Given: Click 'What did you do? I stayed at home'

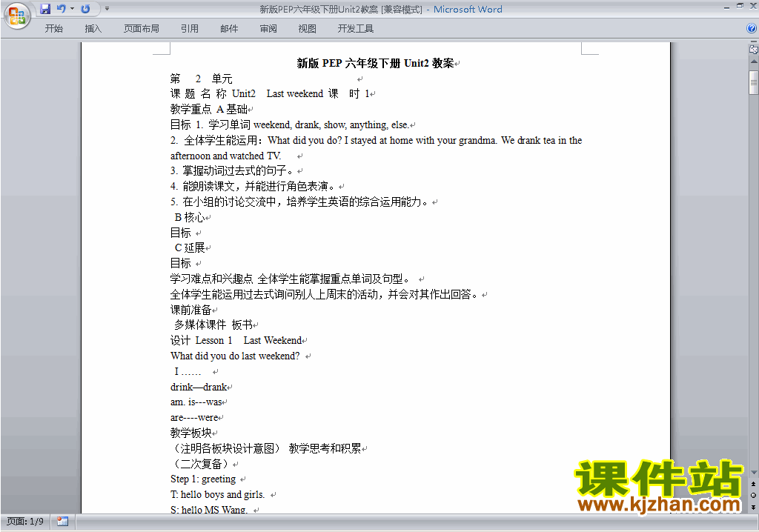Looking at the screenshot, I should point(340,140).
